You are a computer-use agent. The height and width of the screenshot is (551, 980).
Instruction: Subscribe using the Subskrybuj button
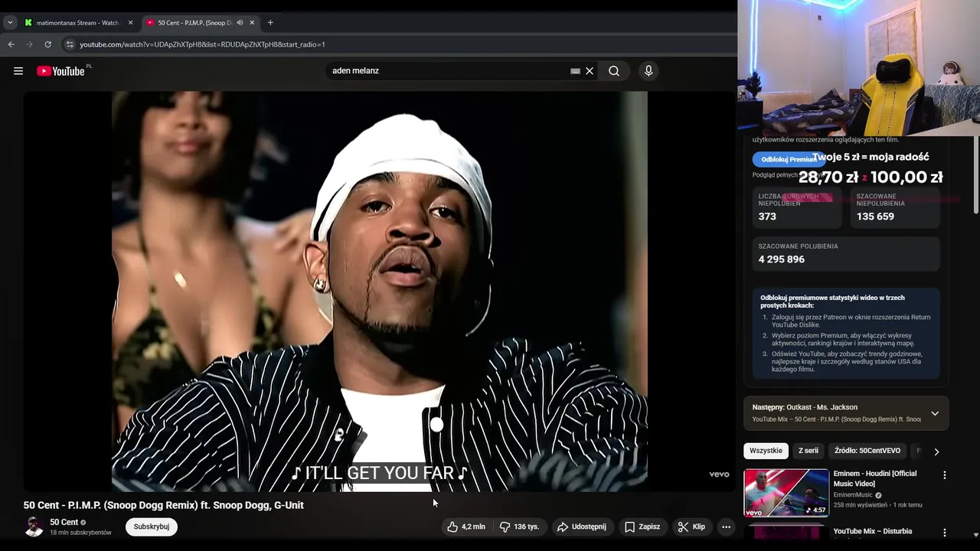click(152, 527)
